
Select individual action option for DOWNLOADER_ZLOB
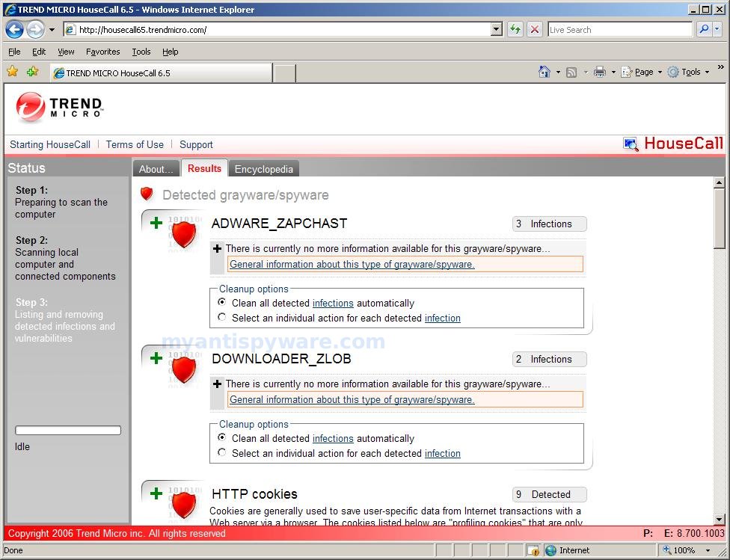click(222, 453)
